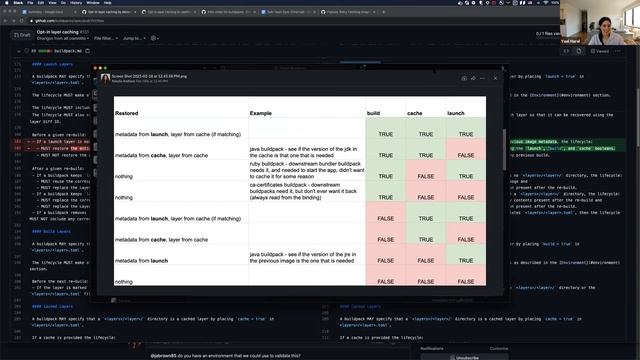Click the Restored column header

(127, 113)
